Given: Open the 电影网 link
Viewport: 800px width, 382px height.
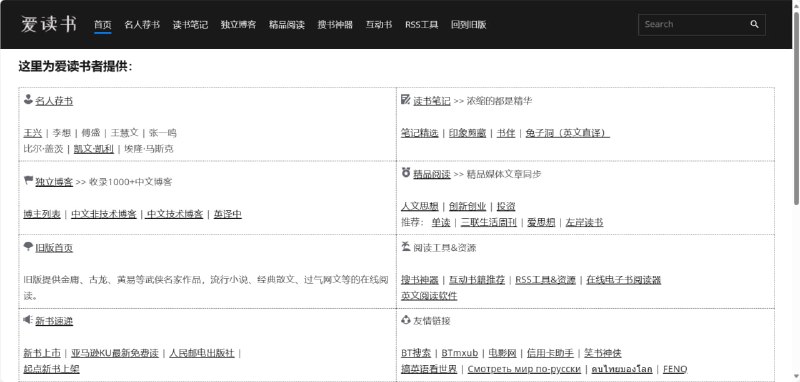Looking at the screenshot, I should point(503,353).
